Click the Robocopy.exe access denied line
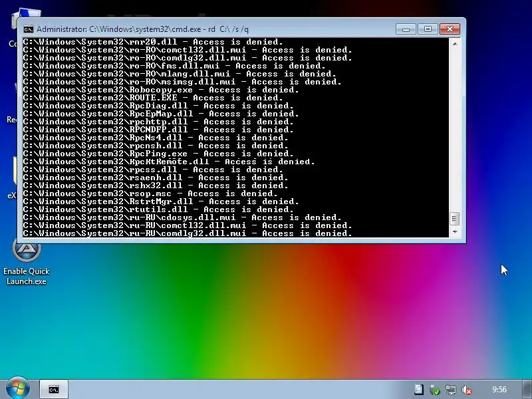Image resolution: width=532 pixels, height=399 pixels. (x=161, y=90)
